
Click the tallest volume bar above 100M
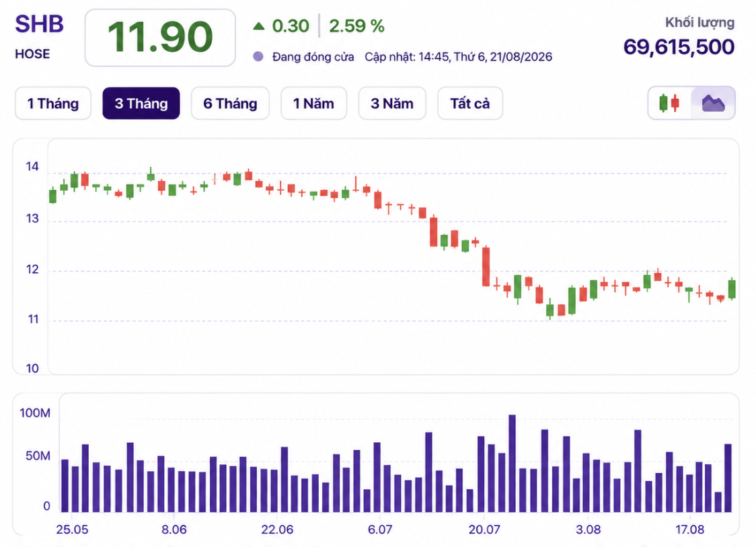[x=512, y=463]
